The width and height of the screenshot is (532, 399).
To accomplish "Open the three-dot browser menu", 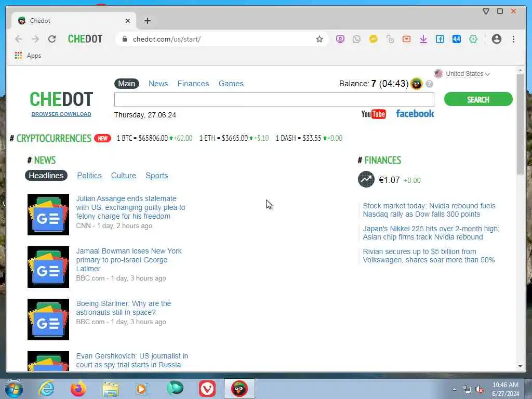I will 513,39.
